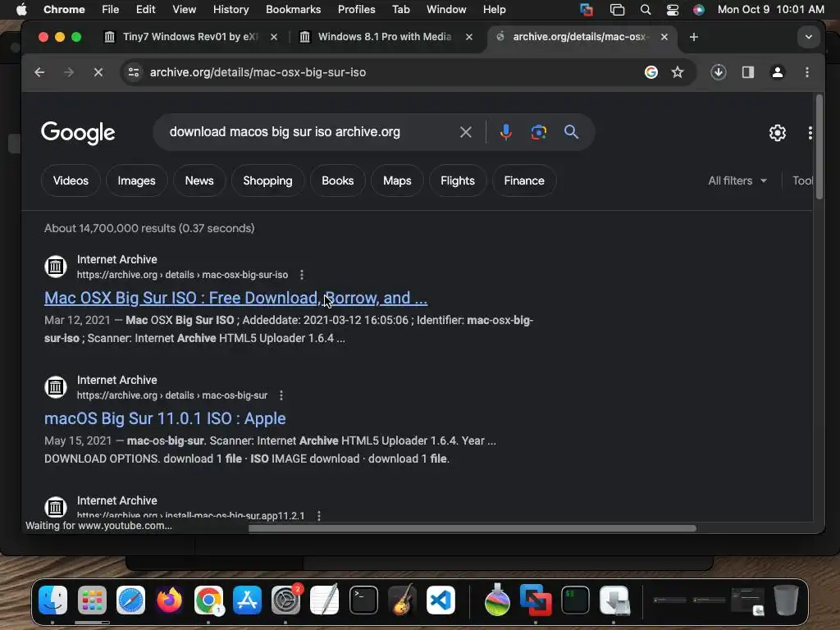Switch to Windows 8.1 Pro tab
The height and width of the screenshot is (630, 840).
383,37
